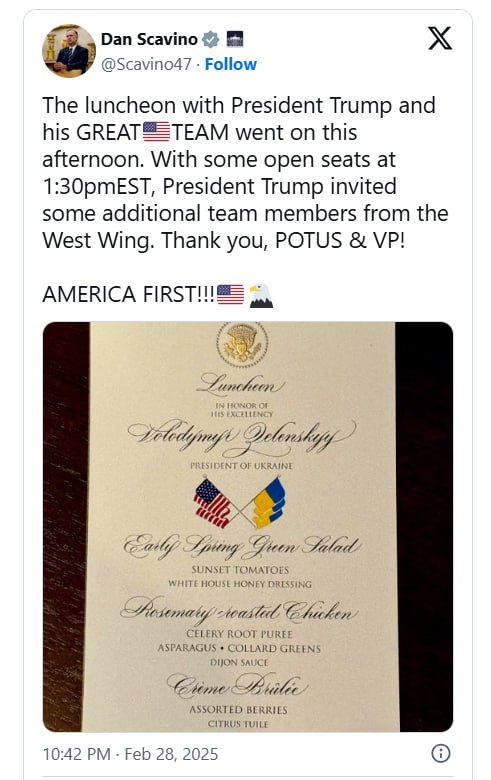The height and width of the screenshot is (780, 491).
Task: Open the @Scavino47 handle link
Action: pyautogui.click(x=146, y=64)
